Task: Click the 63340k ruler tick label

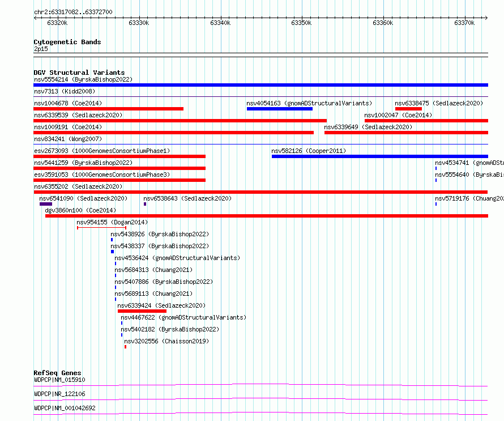Action: point(220,23)
